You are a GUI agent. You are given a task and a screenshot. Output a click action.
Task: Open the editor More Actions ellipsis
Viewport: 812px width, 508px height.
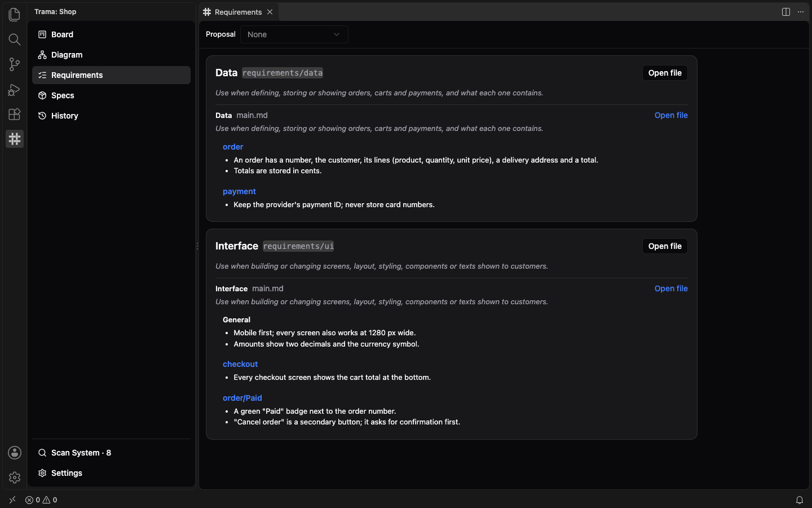coord(801,12)
